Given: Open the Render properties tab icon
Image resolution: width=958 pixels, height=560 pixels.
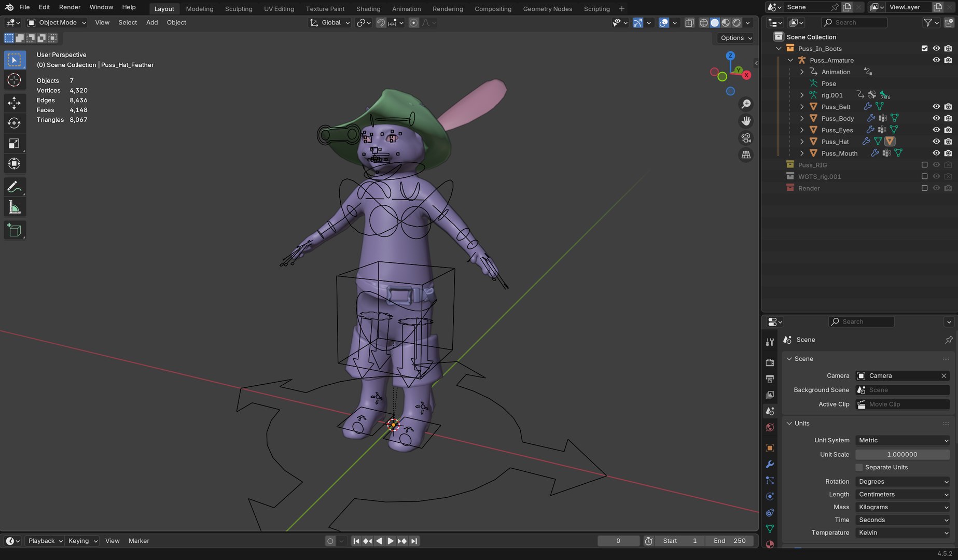Looking at the screenshot, I should (x=770, y=362).
